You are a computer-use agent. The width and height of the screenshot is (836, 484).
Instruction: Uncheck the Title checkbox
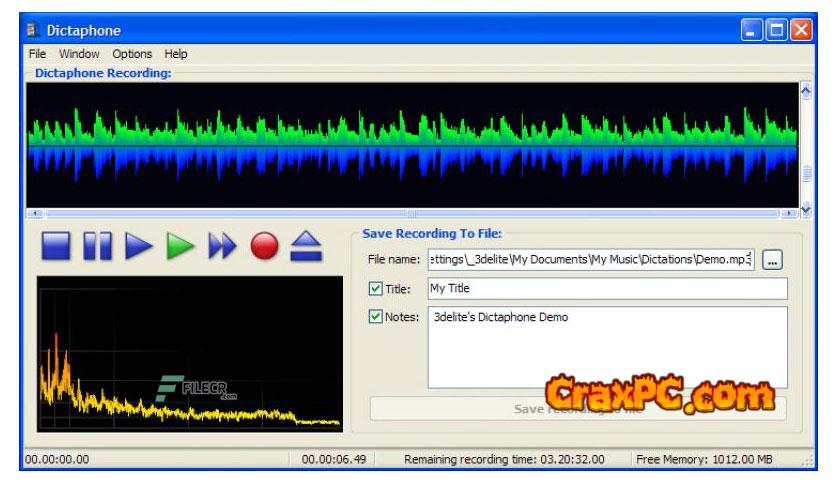pos(375,289)
